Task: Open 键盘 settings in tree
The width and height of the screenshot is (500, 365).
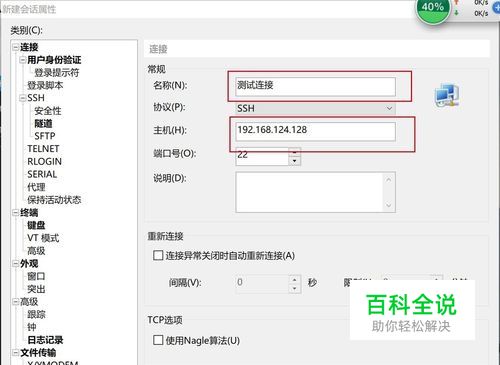Action: point(36,225)
